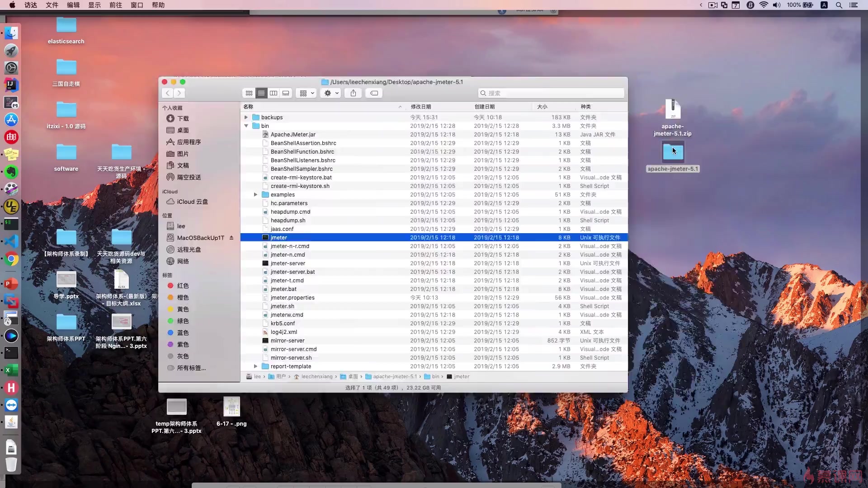Switch Finder to column view
The width and height of the screenshot is (868, 488).
(274, 93)
